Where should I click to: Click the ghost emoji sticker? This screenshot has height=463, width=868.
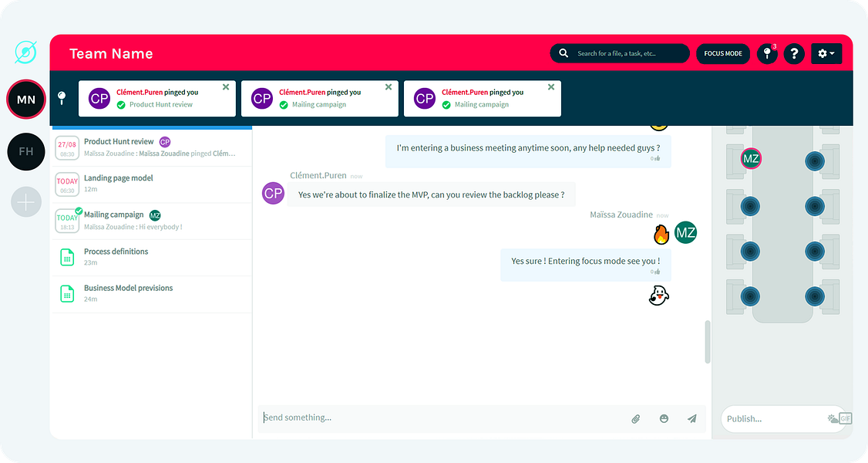coord(659,296)
